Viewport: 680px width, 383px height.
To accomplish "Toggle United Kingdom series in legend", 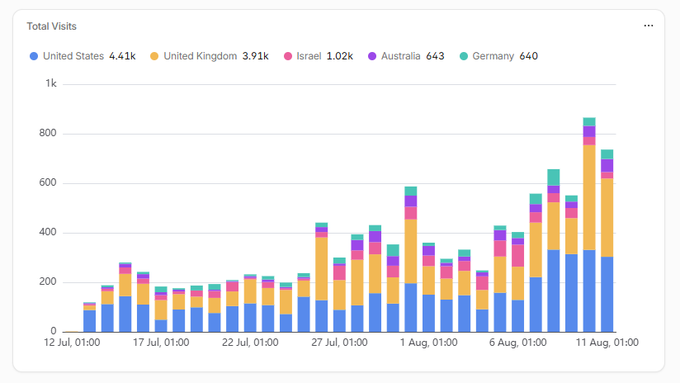I will point(209,56).
